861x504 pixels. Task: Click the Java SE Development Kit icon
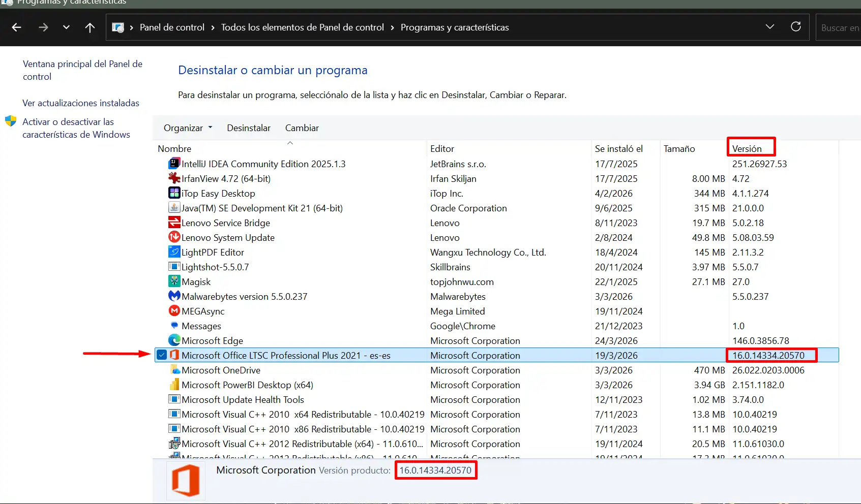tap(174, 208)
